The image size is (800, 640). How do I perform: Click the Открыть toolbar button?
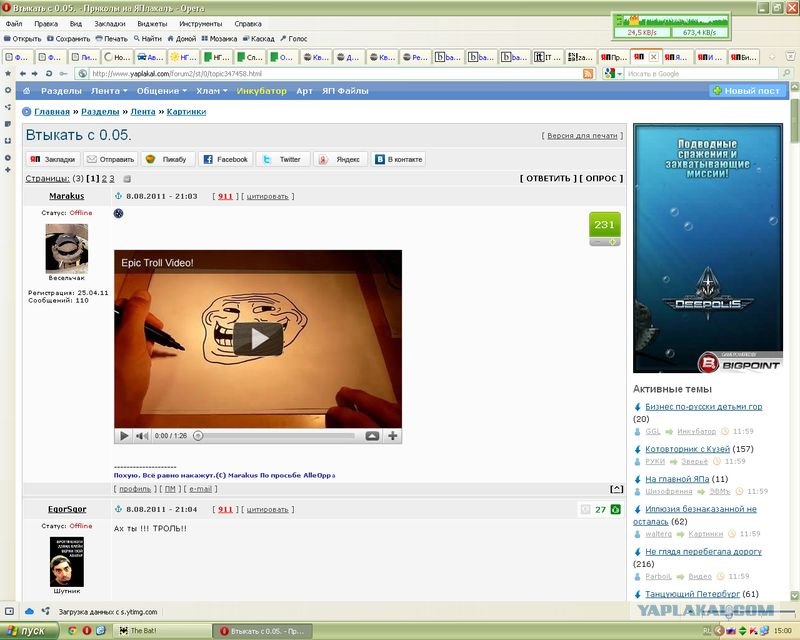22,38
